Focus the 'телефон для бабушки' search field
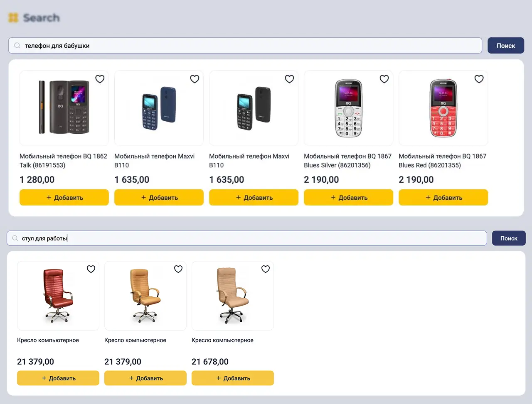The width and height of the screenshot is (532, 404). pos(249,46)
